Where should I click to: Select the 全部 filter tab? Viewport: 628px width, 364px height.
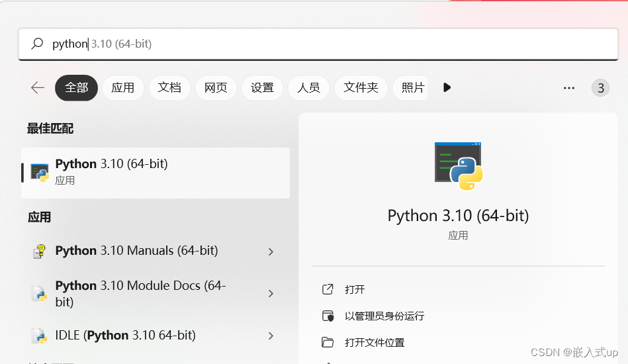click(x=77, y=88)
